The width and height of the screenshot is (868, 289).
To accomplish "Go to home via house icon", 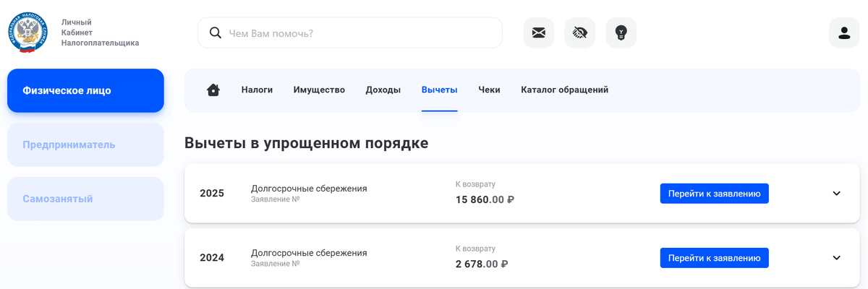I will [x=213, y=90].
